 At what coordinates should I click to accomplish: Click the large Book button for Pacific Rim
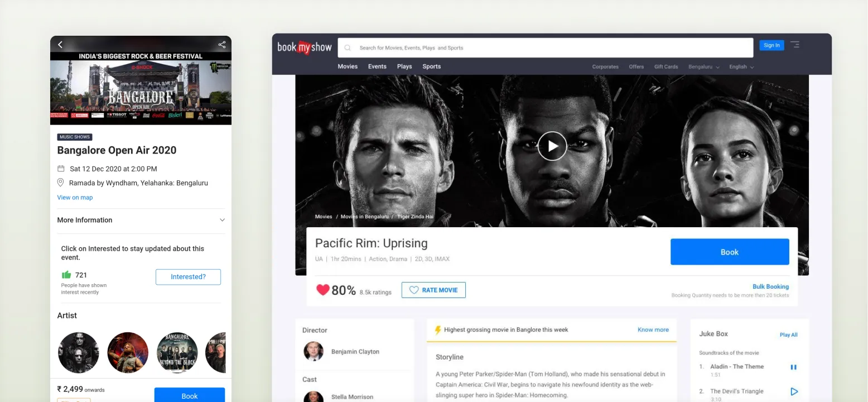(730, 252)
